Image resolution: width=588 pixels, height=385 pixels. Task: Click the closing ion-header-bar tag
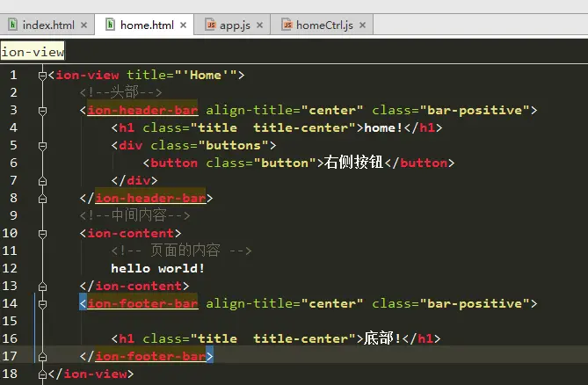click(x=146, y=198)
